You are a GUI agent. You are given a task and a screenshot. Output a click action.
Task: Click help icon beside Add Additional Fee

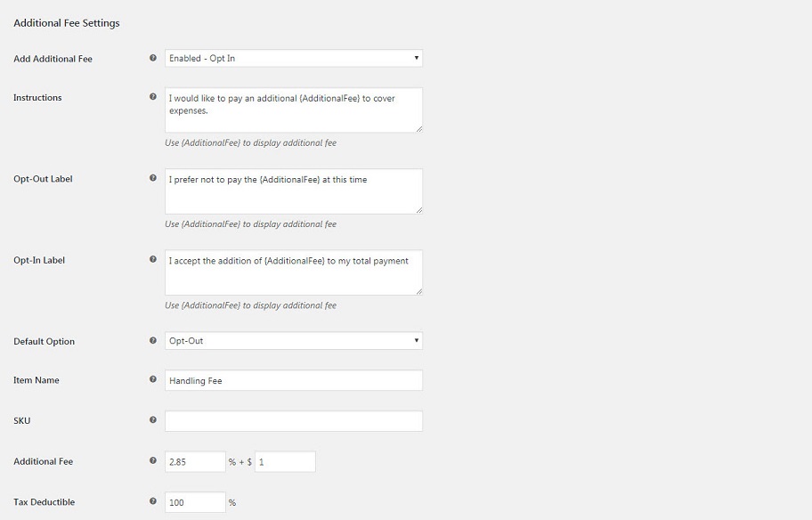click(x=153, y=58)
